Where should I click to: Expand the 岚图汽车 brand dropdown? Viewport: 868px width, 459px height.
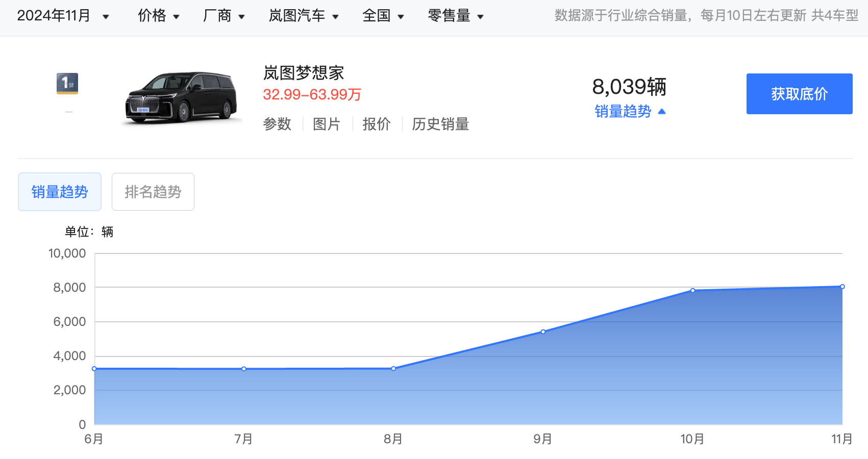(x=304, y=16)
